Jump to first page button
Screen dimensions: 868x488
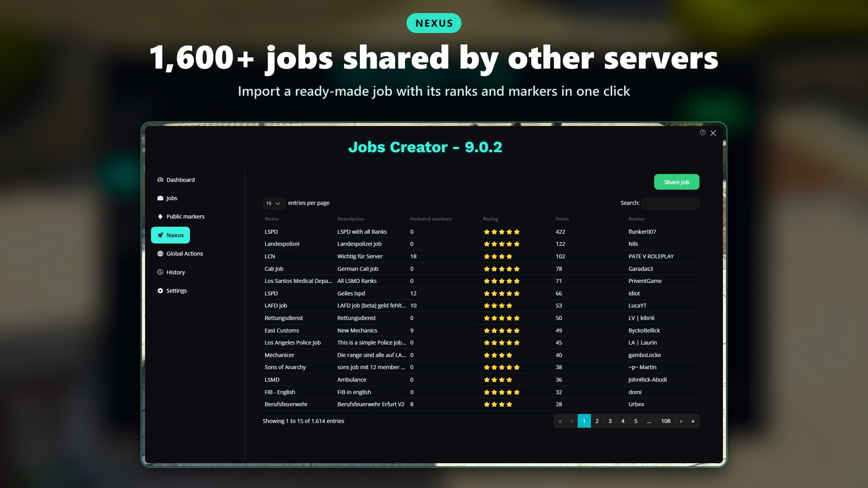click(560, 421)
